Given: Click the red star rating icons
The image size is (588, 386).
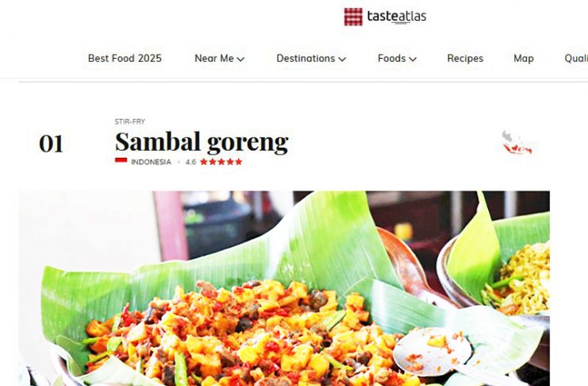Looking at the screenshot, I should coord(221,162).
